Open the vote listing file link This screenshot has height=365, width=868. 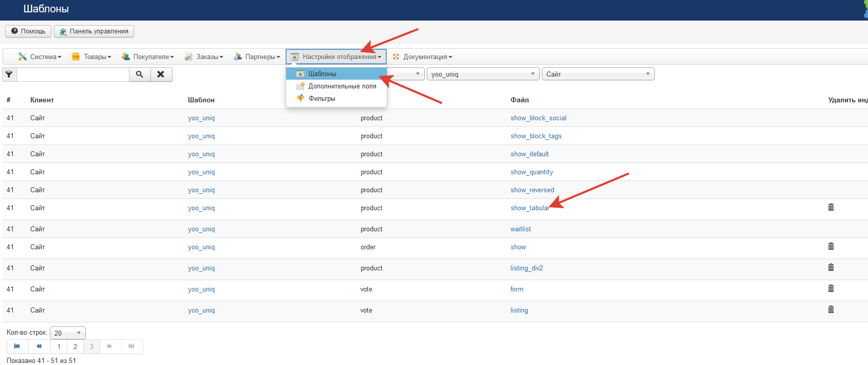point(519,311)
